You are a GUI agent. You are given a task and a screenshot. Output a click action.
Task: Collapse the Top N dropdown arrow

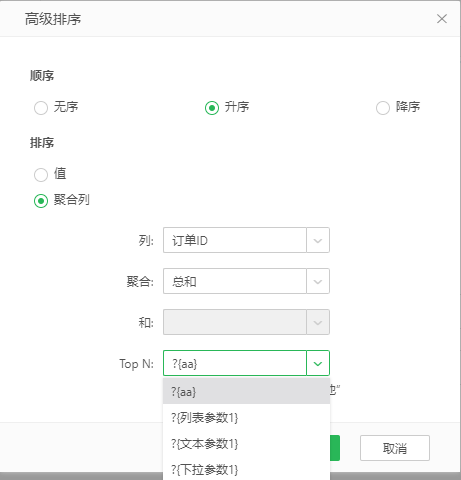tap(318, 363)
